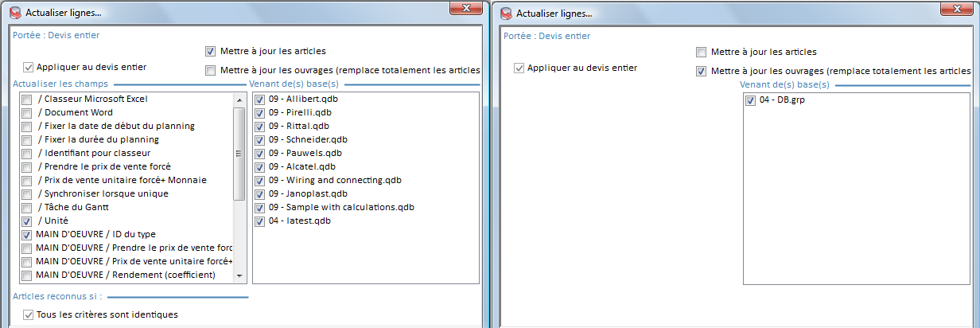Check the '/ Classeur Microsoft Excel' field
The width and height of the screenshot is (980, 328).
(27, 100)
